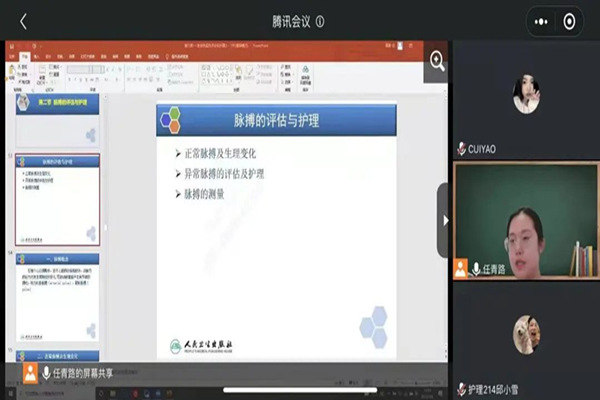The image size is (600, 400).
Task: Open the shapes gallery in the ribbon
Action: click(x=217, y=74)
